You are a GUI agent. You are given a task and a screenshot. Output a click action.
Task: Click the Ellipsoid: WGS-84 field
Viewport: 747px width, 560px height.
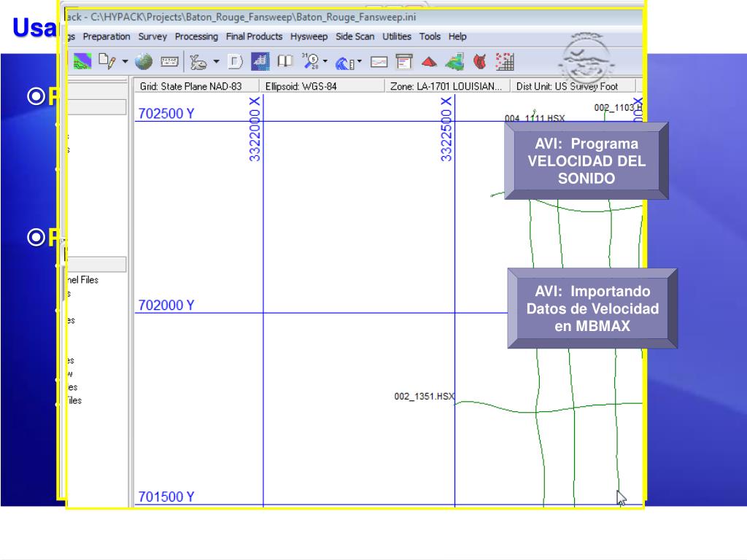click(x=322, y=86)
